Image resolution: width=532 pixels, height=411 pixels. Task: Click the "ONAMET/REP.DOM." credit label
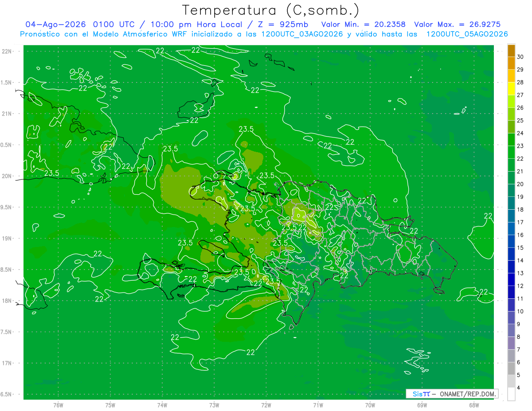(x=467, y=394)
